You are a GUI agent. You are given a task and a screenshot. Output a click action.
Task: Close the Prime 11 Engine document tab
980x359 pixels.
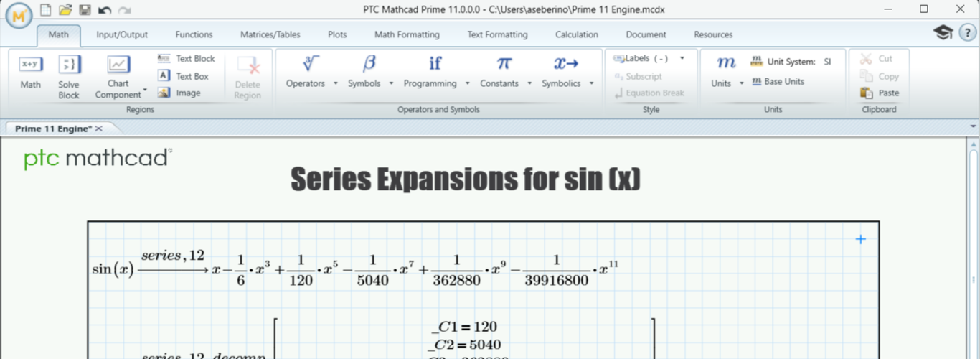pos(99,129)
